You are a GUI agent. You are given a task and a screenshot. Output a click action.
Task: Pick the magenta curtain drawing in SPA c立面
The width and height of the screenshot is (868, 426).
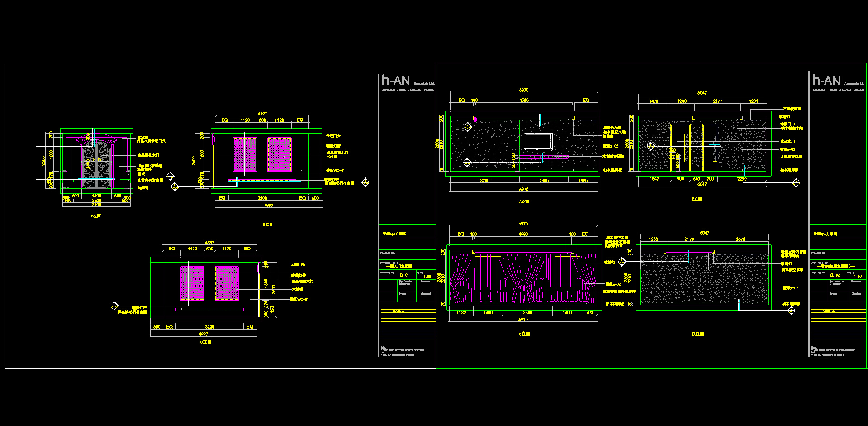click(x=523, y=278)
